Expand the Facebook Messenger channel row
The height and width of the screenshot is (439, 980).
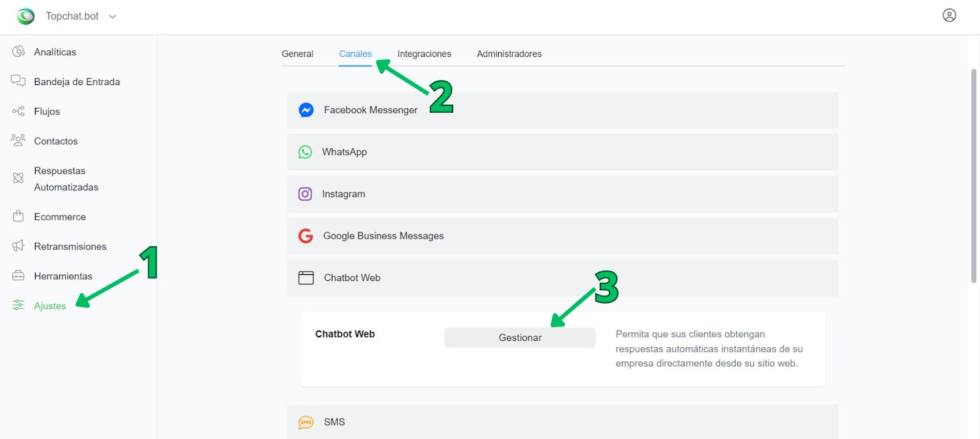coord(563,110)
